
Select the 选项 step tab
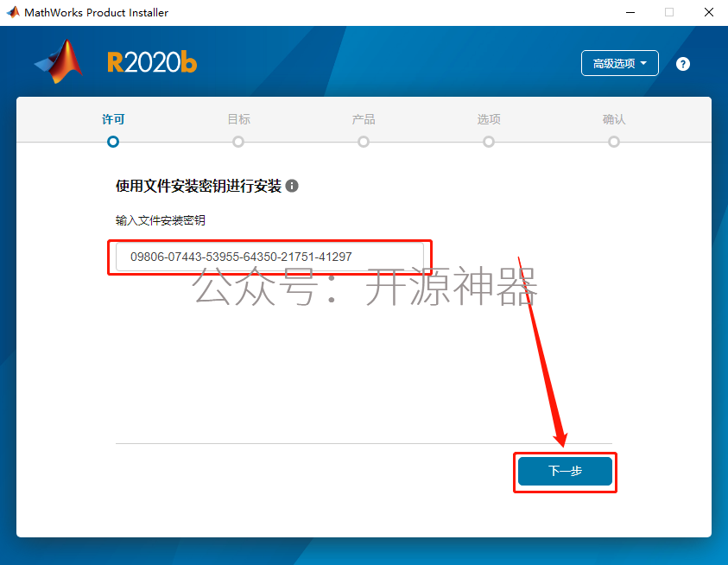pos(489,119)
